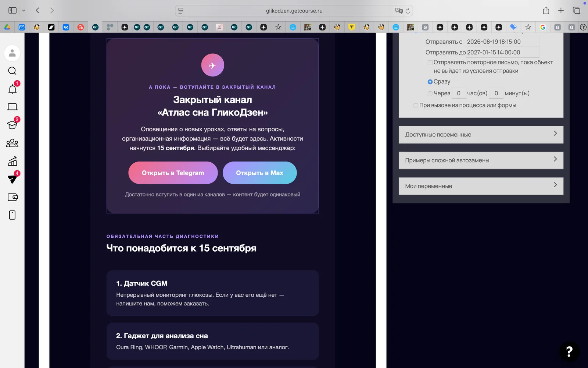Open the graduation cap training section
Viewport: 588px width, 368px height.
(x=12, y=125)
